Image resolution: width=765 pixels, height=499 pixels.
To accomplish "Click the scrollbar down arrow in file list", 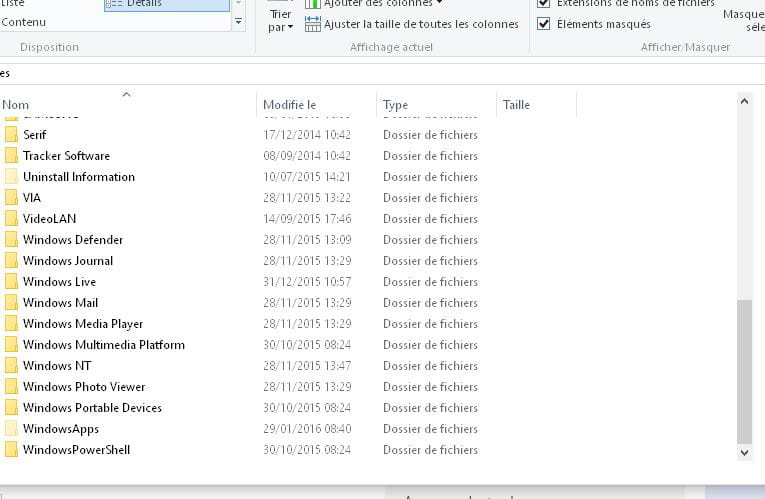I will tap(744, 453).
